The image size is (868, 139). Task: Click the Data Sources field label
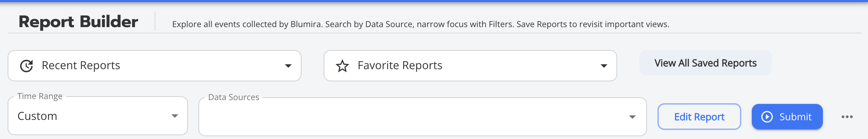pos(233,97)
